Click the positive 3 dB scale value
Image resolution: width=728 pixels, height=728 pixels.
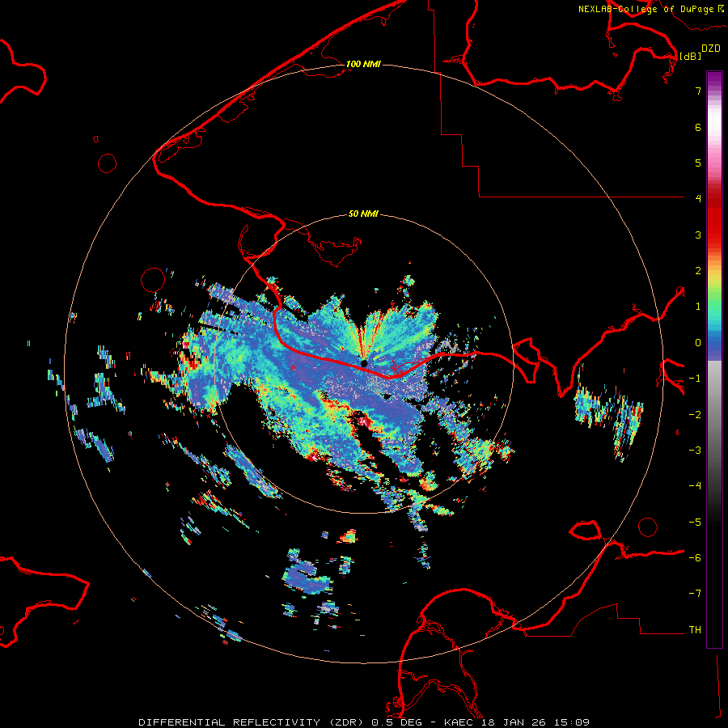click(698, 235)
